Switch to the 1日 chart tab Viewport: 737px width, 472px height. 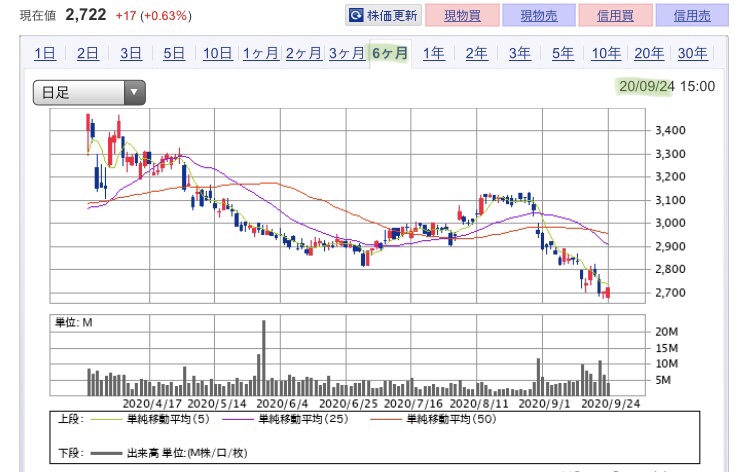coord(45,53)
